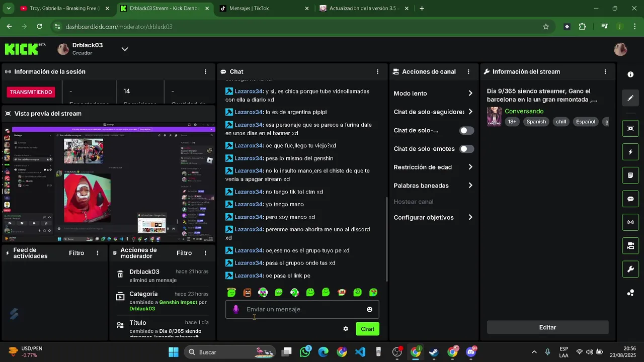This screenshot has width=644, height=362.
Task: Open chat settings gear icon
Action: (x=346, y=329)
